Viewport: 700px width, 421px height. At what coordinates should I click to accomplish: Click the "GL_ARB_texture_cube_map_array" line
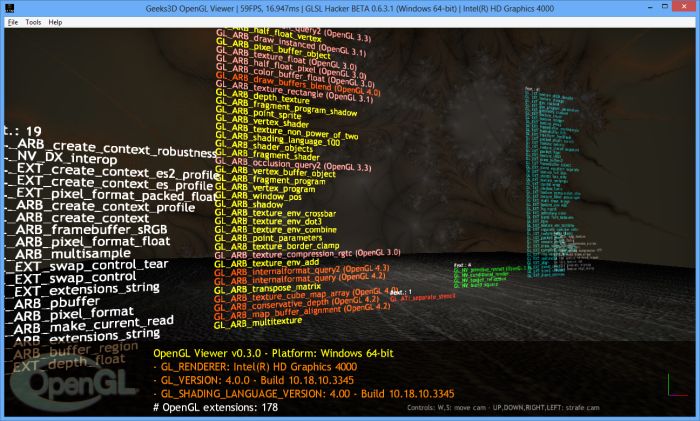coord(307,295)
